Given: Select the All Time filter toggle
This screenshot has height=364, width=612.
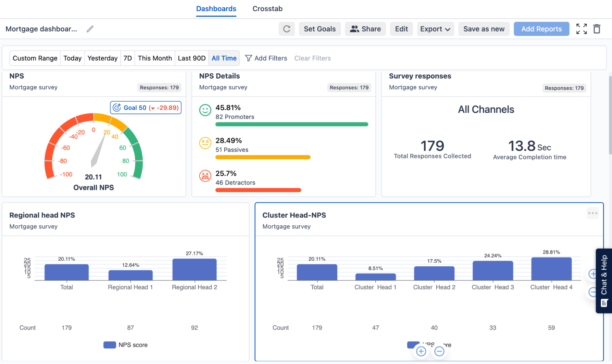Looking at the screenshot, I should click(224, 58).
